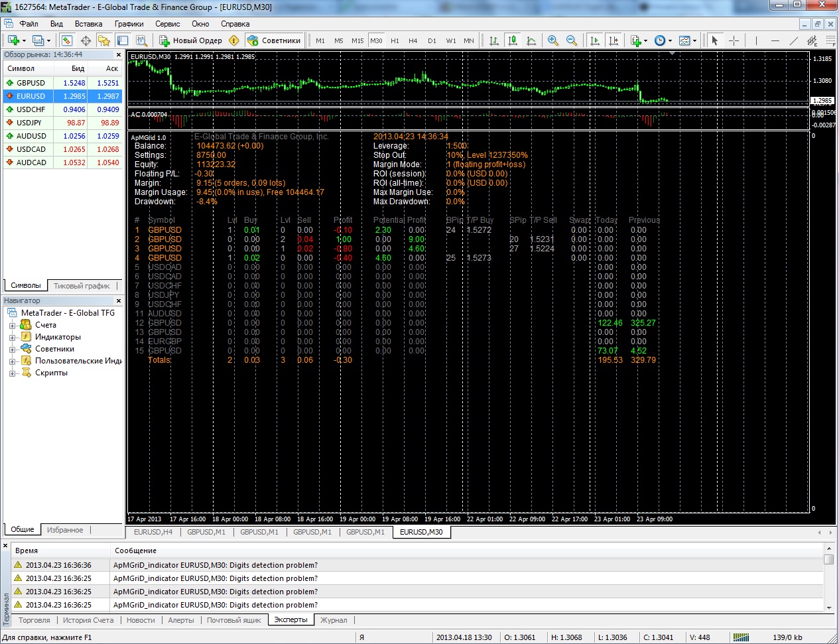Expand the Советники node in Navigator
The image size is (839, 644).
point(12,350)
